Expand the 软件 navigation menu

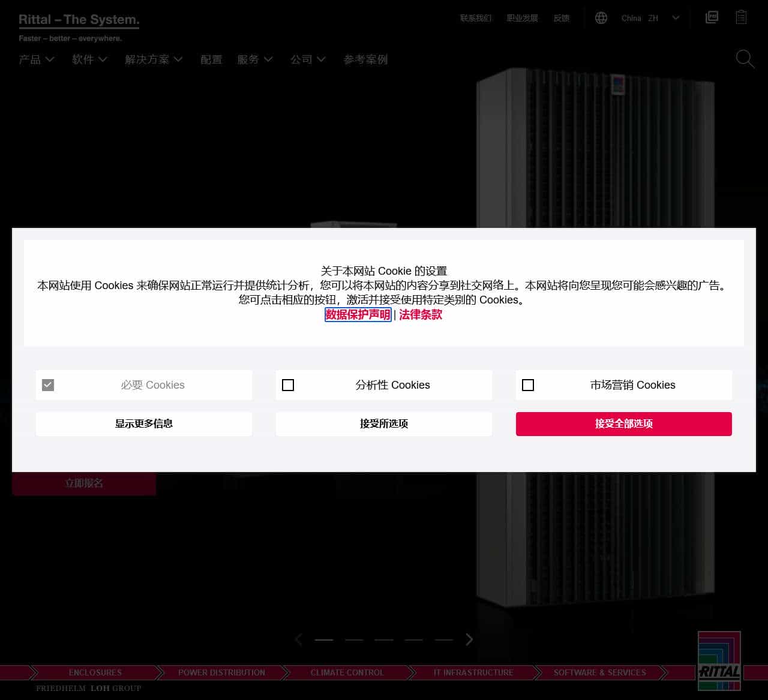[89, 59]
